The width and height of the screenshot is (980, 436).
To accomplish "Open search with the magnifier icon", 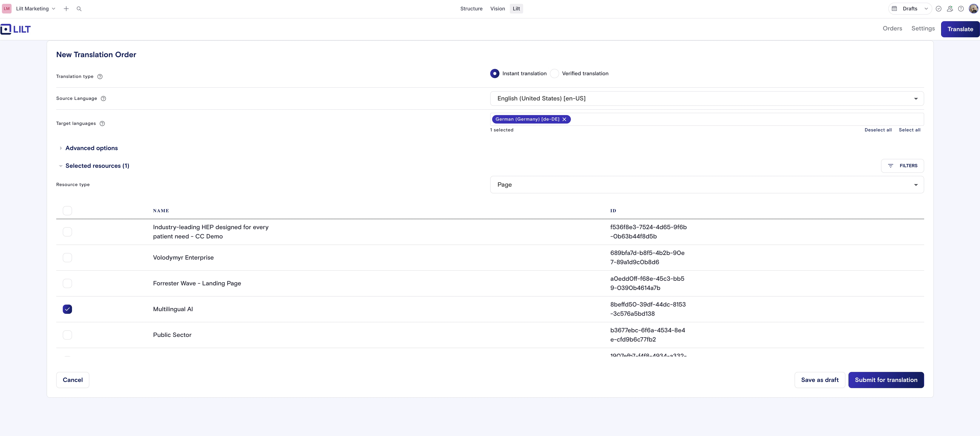I will point(79,9).
